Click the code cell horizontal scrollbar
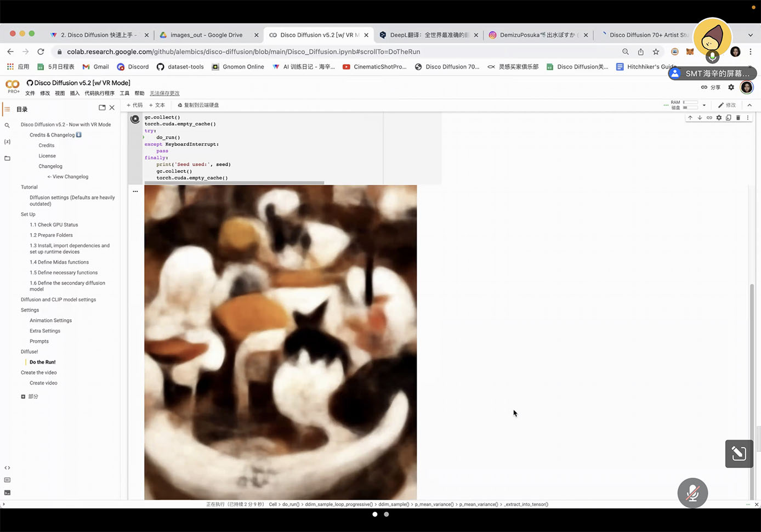Screen dimensions: 761x532 [234, 183]
